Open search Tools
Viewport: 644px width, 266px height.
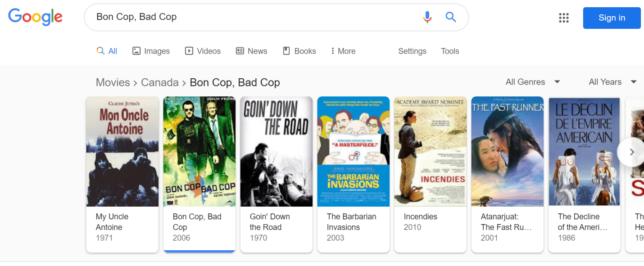[x=450, y=51]
